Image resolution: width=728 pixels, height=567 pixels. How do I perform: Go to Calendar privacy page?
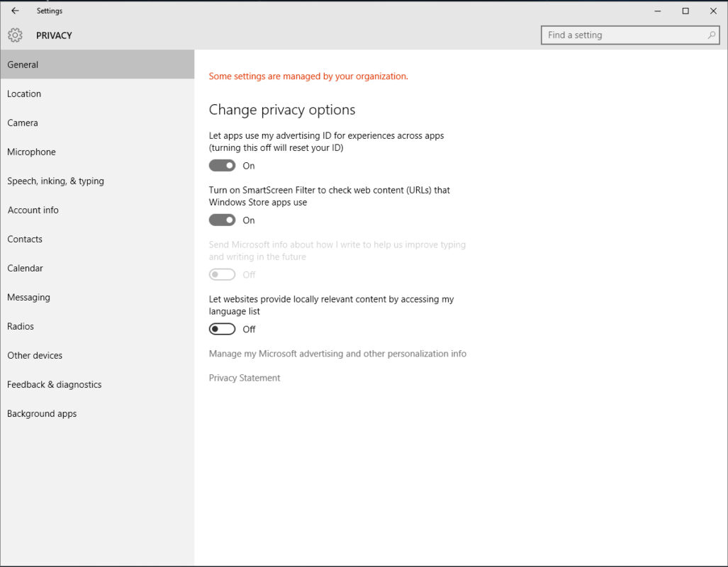coord(97,269)
